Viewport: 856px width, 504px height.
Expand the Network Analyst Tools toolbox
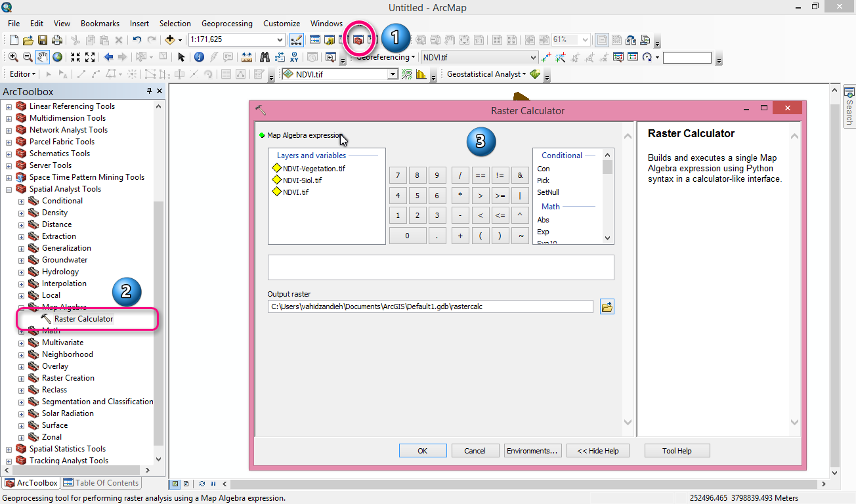pos(9,130)
